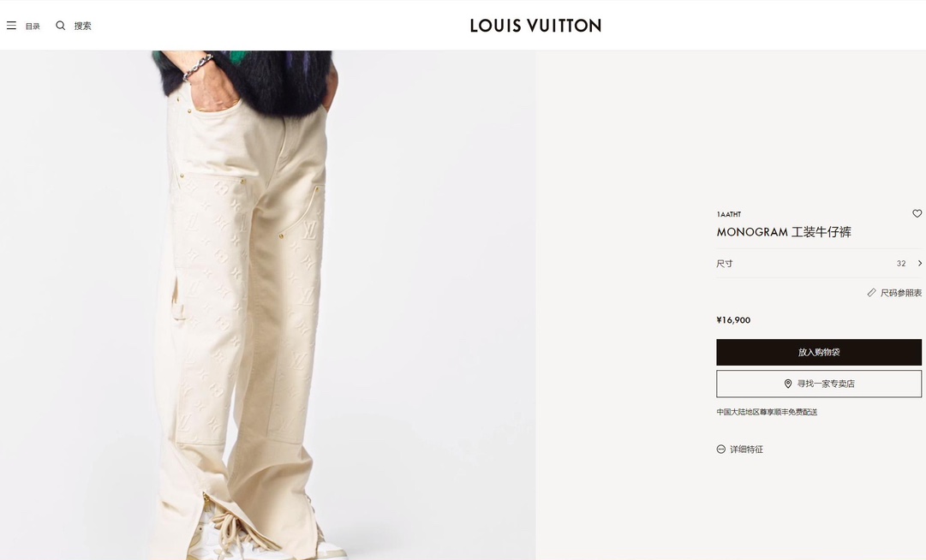Open 搜索 search field label
This screenshot has height=560, width=926.
[83, 26]
